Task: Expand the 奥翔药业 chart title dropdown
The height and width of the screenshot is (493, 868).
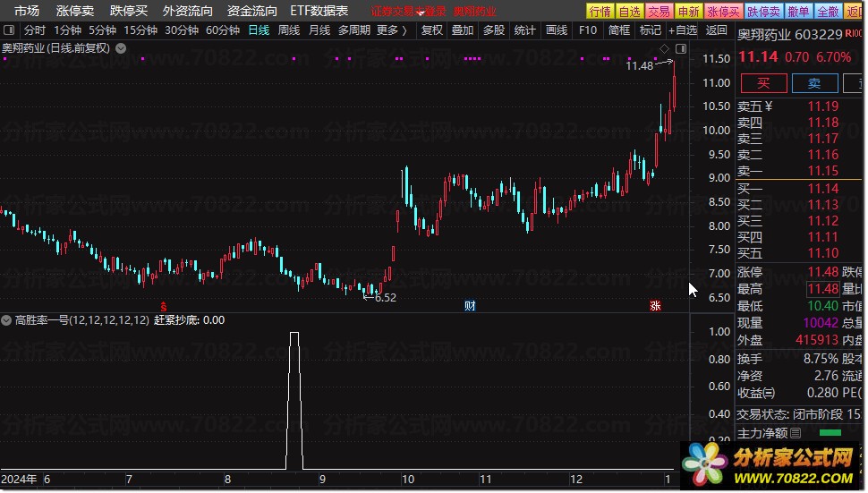Action: 121,48
